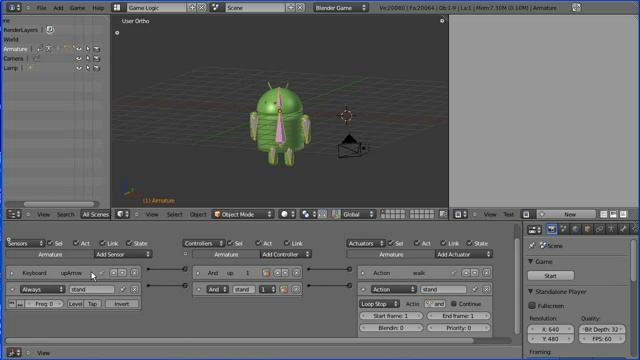Expand the Keyboard sensor details
The image size is (640, 360).
tap(12, 273)
